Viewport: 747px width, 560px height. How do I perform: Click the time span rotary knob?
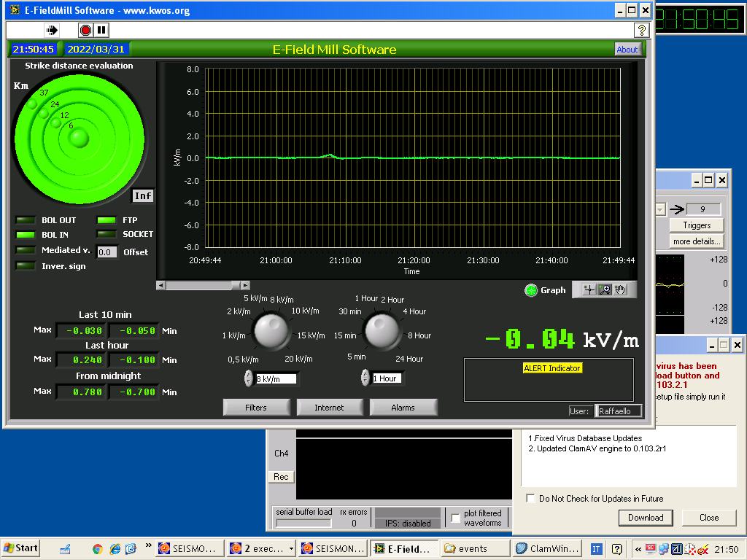(x=382, y=330)
